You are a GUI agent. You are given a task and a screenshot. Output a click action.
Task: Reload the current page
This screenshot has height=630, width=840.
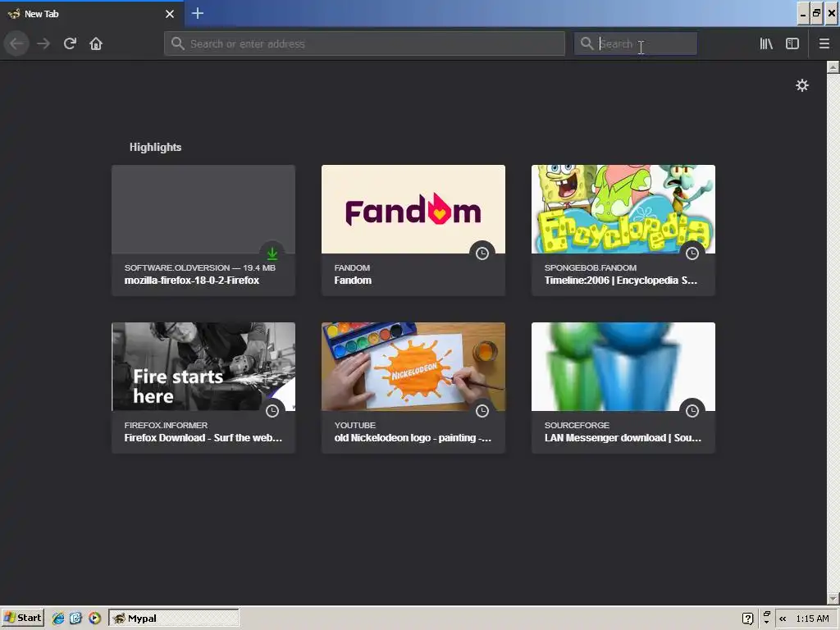pos(70,43)
